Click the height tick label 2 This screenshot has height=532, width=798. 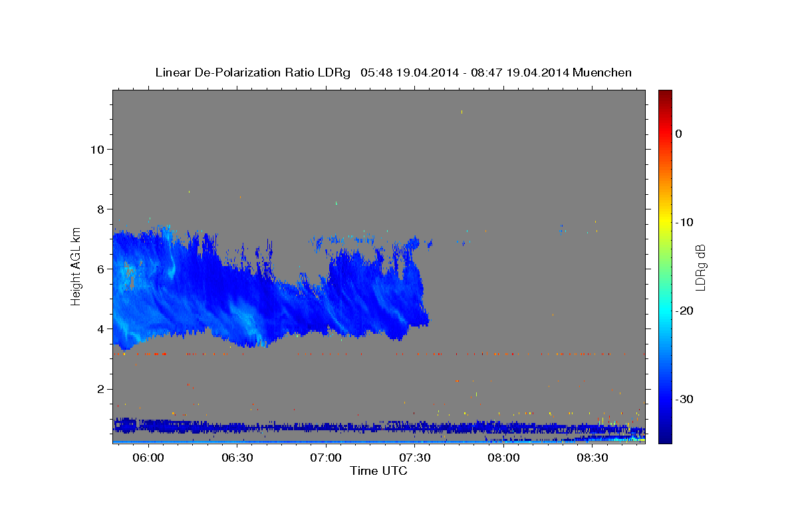(100, 389)
